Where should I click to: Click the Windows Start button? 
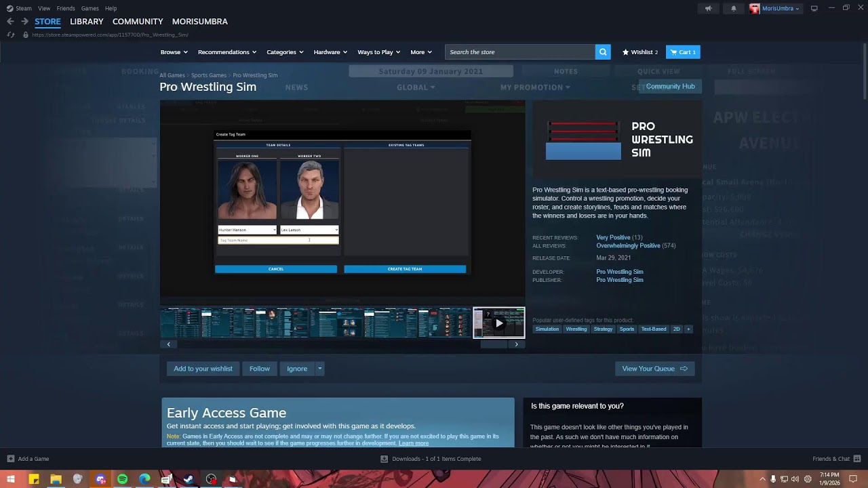12,479
